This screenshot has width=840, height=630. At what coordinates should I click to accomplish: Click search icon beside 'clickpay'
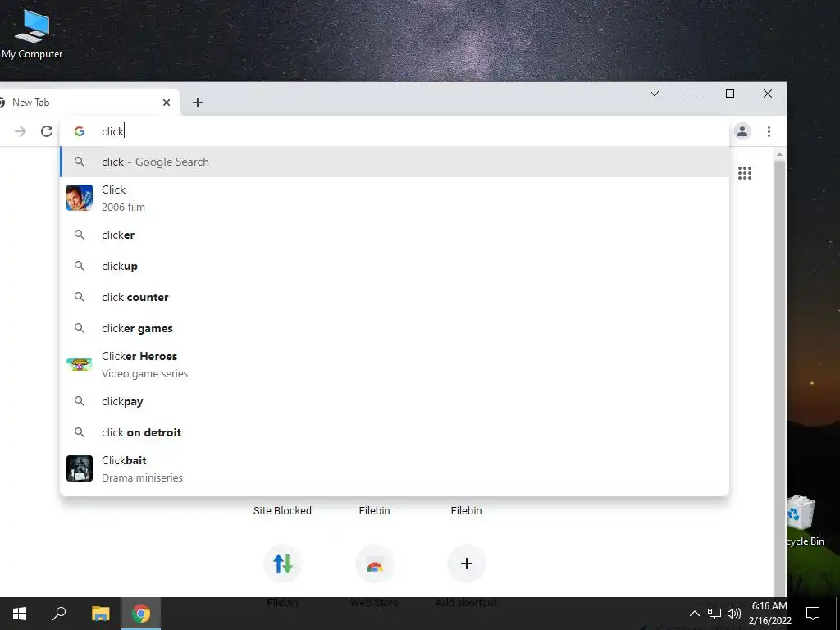point(80,401)
